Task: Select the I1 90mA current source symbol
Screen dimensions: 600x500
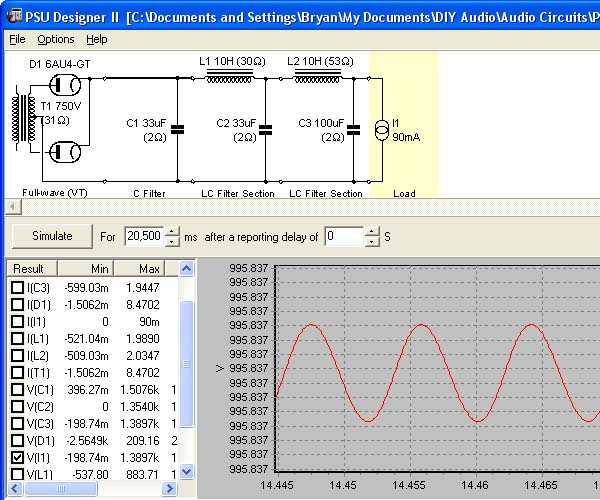Action: [x=382, y=130]
